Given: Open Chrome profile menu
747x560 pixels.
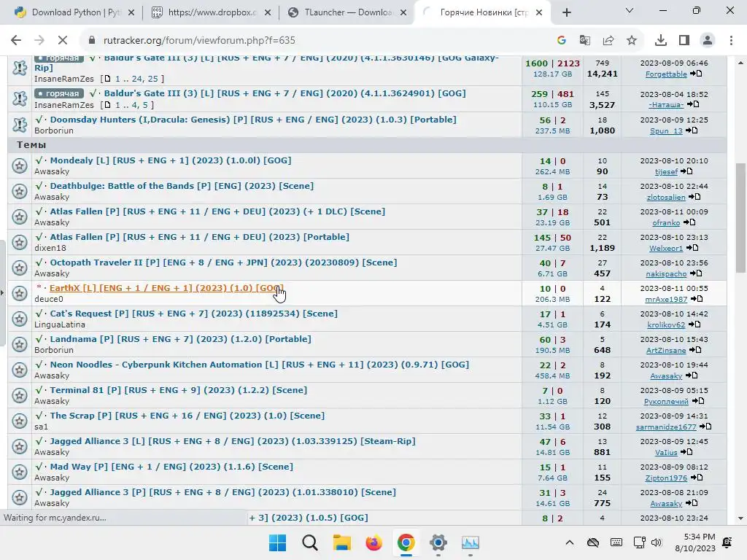Looking at the screenshot, I should pos(708,41).
